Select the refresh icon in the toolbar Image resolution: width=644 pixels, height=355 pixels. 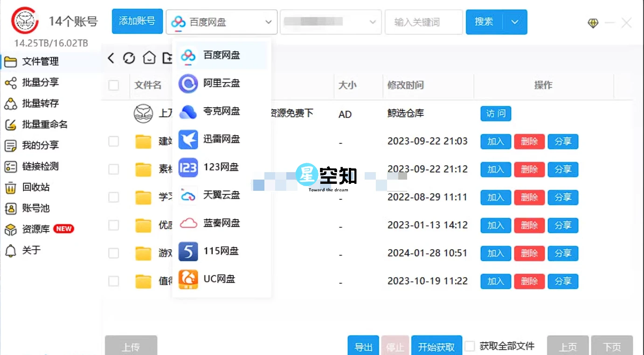[x=129, y=58]
